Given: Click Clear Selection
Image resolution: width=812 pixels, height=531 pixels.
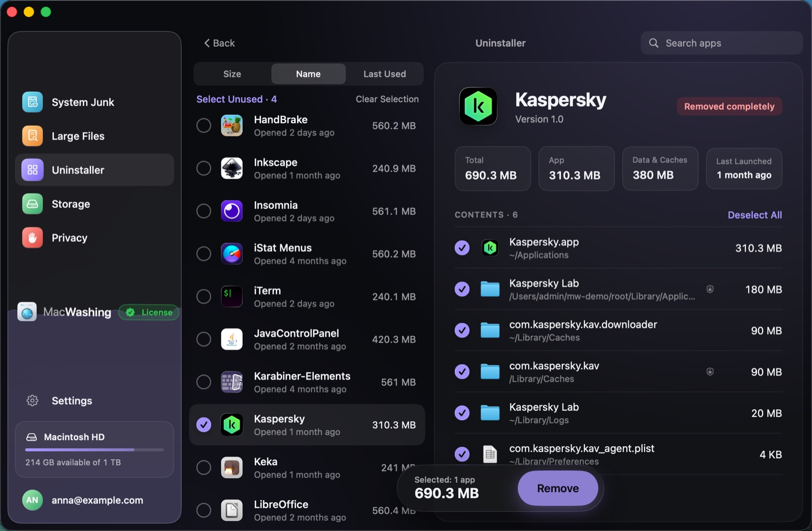Looking at the screenshot, I should click(x=387, y=99).
